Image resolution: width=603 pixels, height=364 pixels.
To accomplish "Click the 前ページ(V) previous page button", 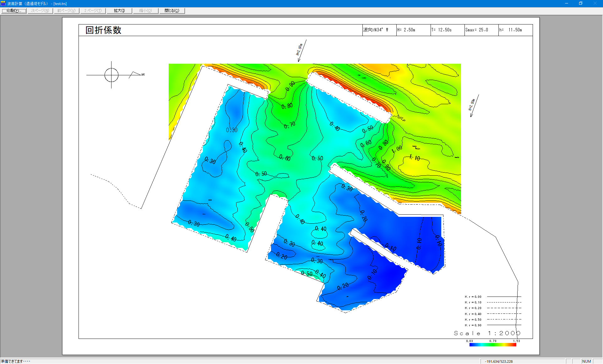I will point(66,11).
